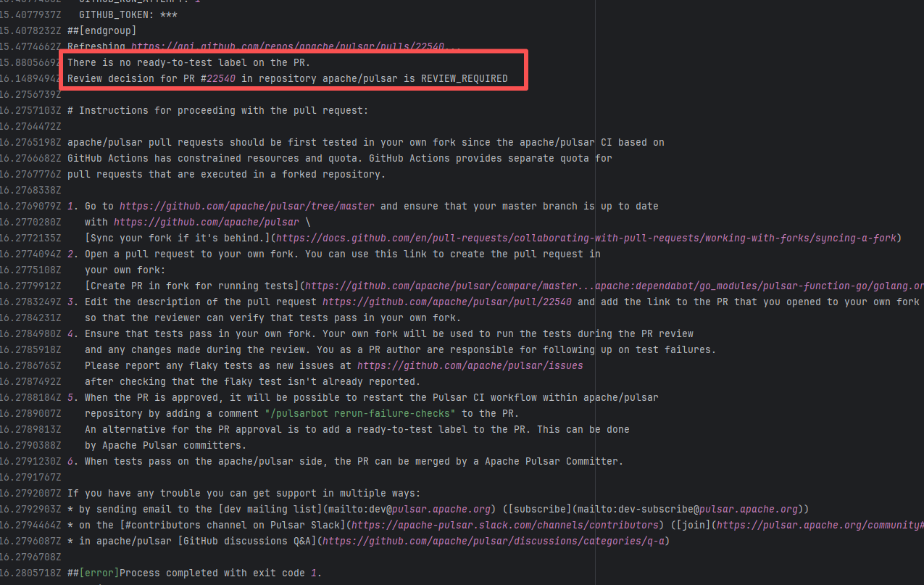
Task: Open the pulsar.apache.org community join link
Action: point(819,525)
